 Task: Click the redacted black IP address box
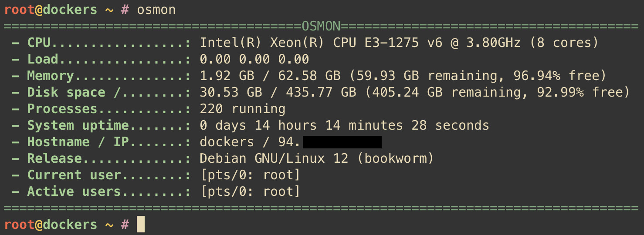(x=342, y=142)
